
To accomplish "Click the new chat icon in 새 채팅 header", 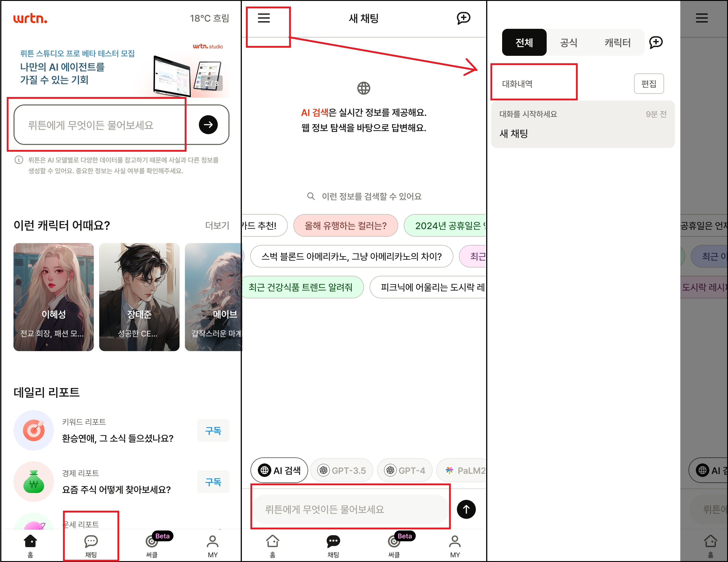I will [x=463, y=18].
